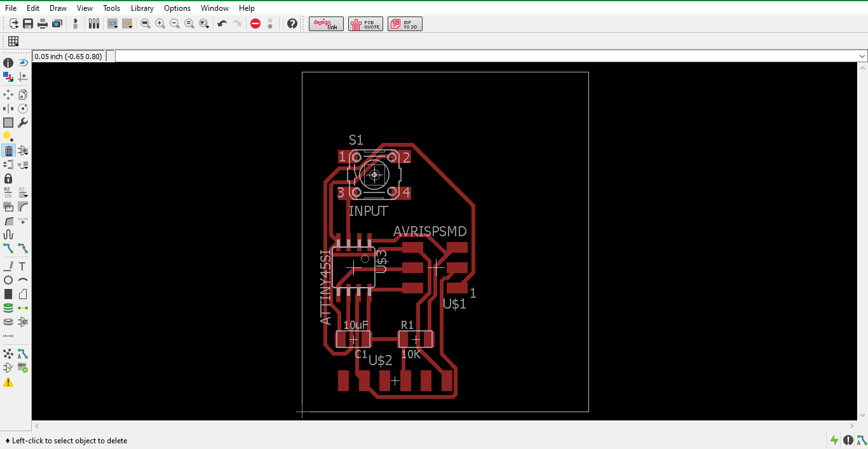Click the PCB Quote button
The width and height of the screenshot is (868, 449).
[365, 23]
